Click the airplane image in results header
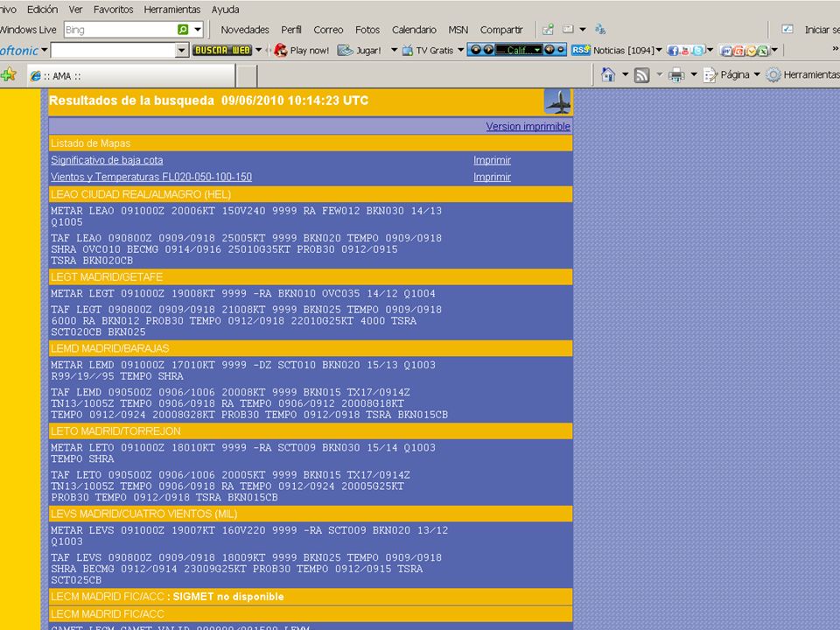This screenshot has height=630, width=840. pos(557,101)
